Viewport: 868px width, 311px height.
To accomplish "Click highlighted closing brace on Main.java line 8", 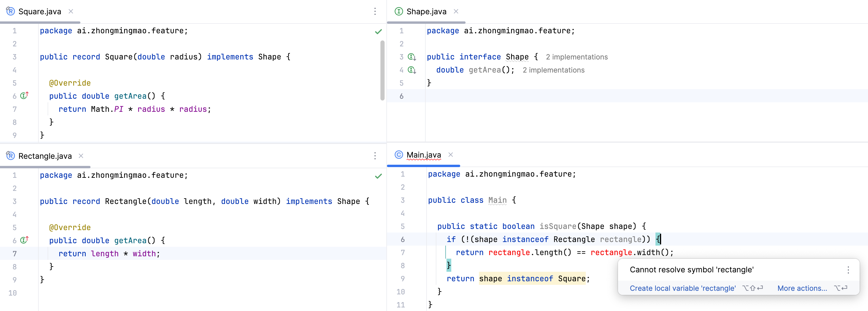I will coord(449,265).
